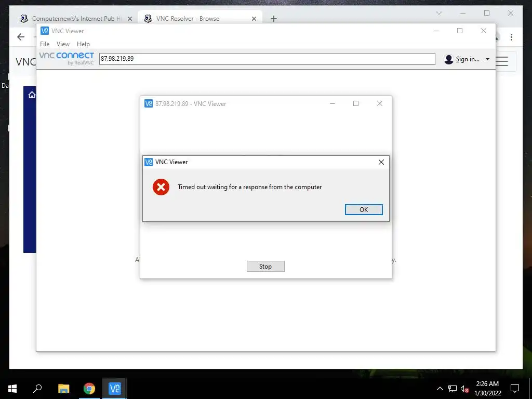Expand Chrome tab search chevron

point(438,13)
